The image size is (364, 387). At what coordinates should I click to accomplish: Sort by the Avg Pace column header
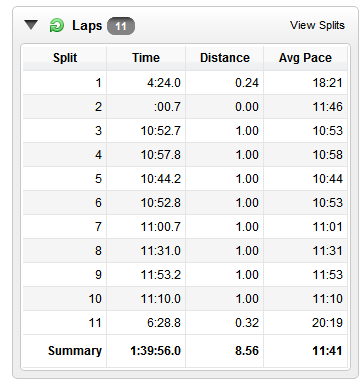coord(305,58)
